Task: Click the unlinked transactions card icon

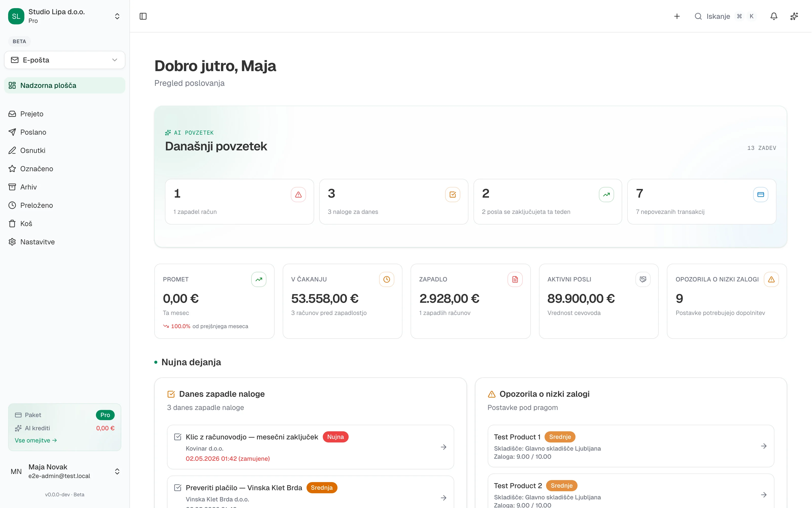Action: [761, 195]
